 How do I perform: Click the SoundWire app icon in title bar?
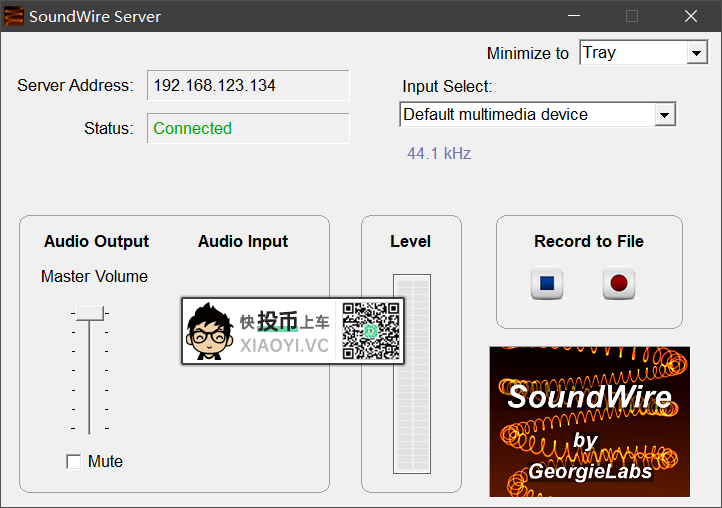pos(14,16)
